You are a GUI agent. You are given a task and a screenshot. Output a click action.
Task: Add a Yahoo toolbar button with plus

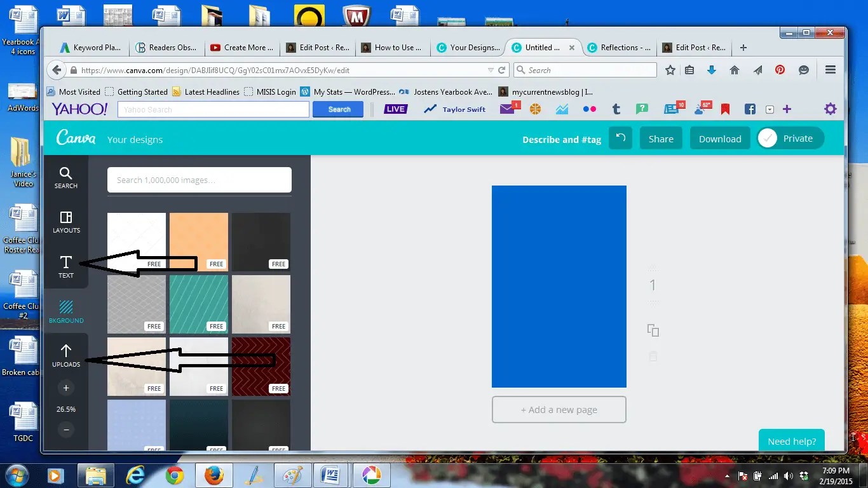pos(787,109)
